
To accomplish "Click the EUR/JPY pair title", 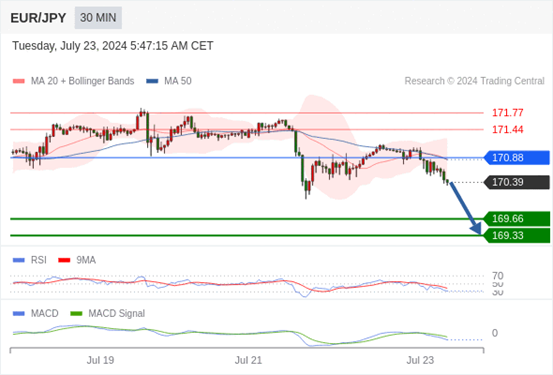I will click(38, 18).
